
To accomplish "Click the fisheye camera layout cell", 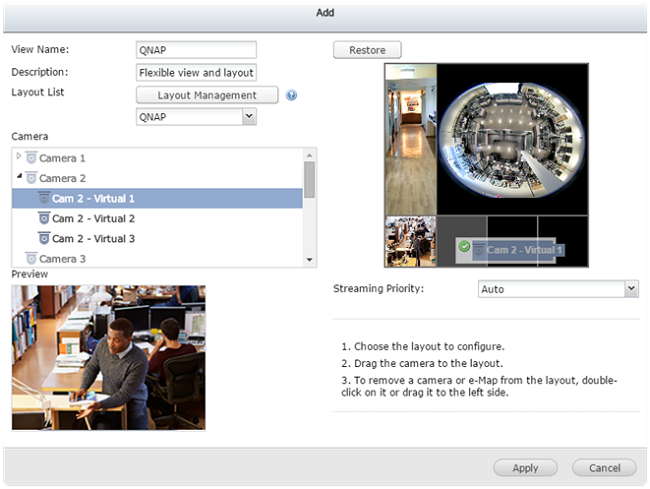I will [x=512, y=139].
